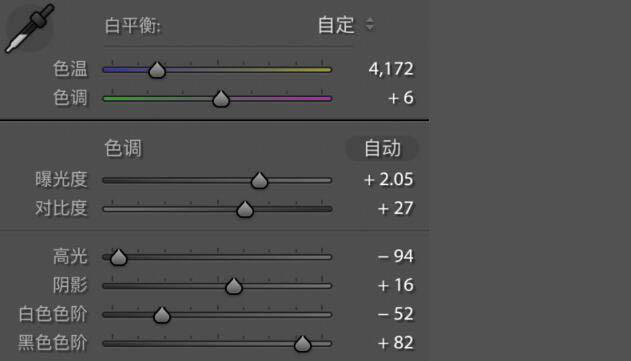Click the 阴影 shadows slider handle
The image size is (631, 361).
233,286
